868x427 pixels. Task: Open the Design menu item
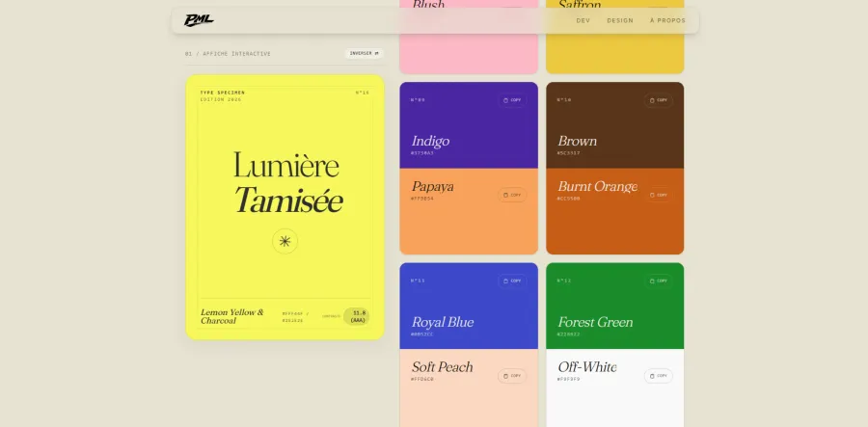pyautogui.click(x=620, y=20)
